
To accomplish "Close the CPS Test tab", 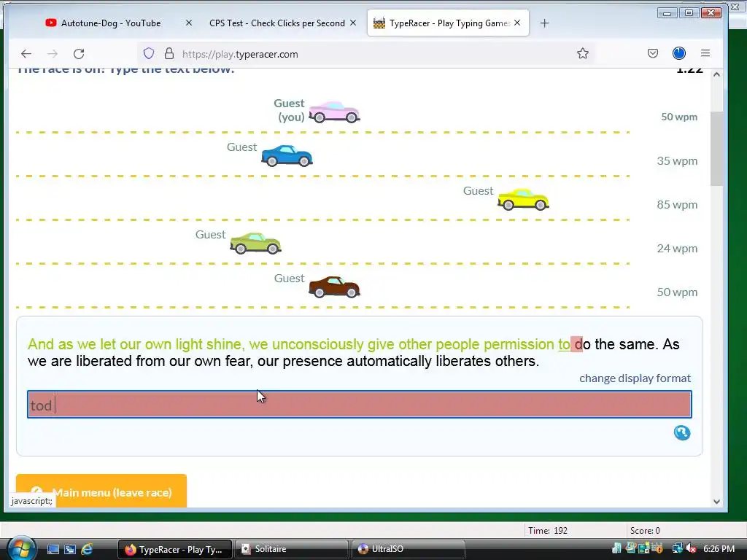I will pyautogui.click(x=353, y=23).
